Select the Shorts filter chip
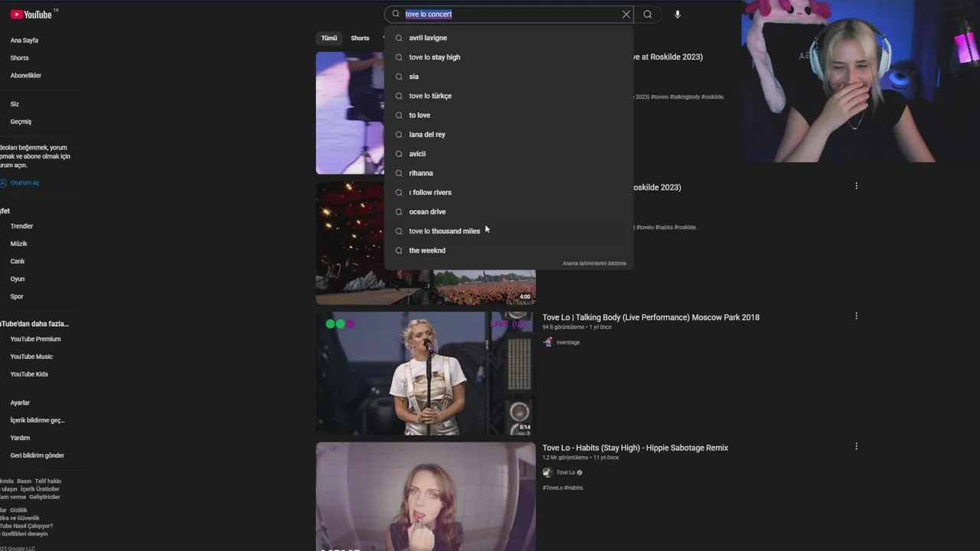The width and height of the screenshot is (980, 551). (360, 38)
